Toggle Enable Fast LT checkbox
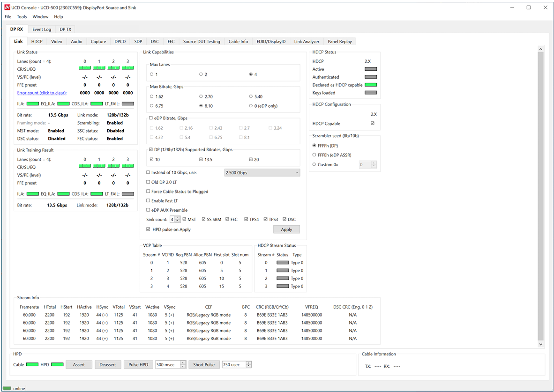The height and width of the screenshot is (392, 554). pos(149,200)
